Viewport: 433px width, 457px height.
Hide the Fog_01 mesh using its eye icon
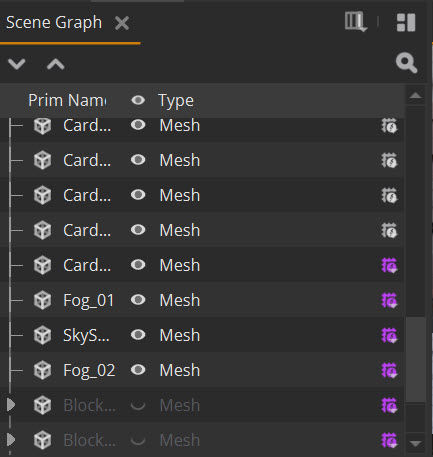(138, 300)
